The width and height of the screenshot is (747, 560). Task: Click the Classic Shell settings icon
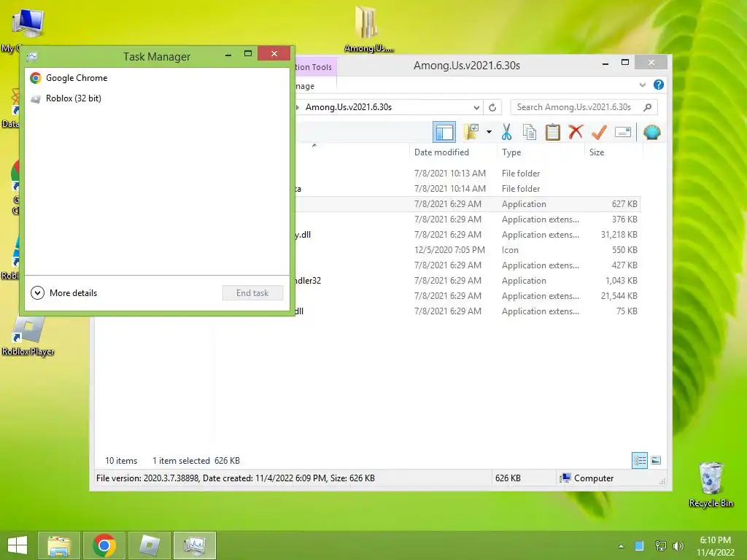pyautogui.click(x=651, y=132)
